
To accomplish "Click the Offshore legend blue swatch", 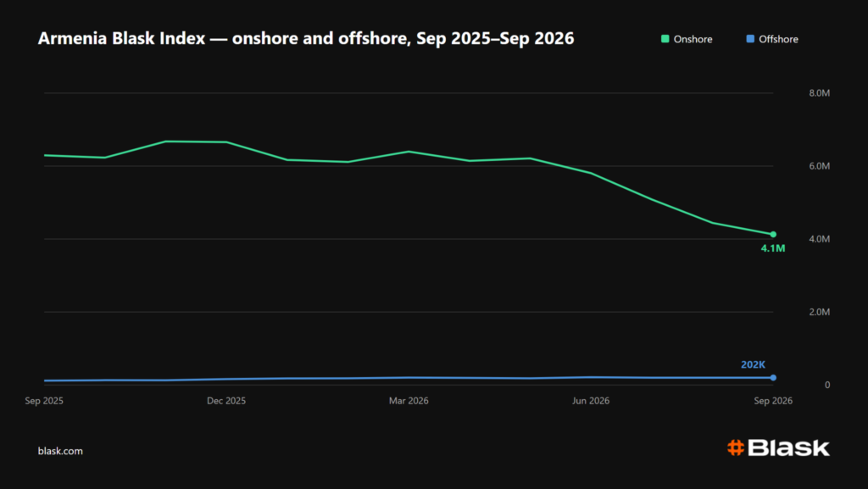I will 750,39.
